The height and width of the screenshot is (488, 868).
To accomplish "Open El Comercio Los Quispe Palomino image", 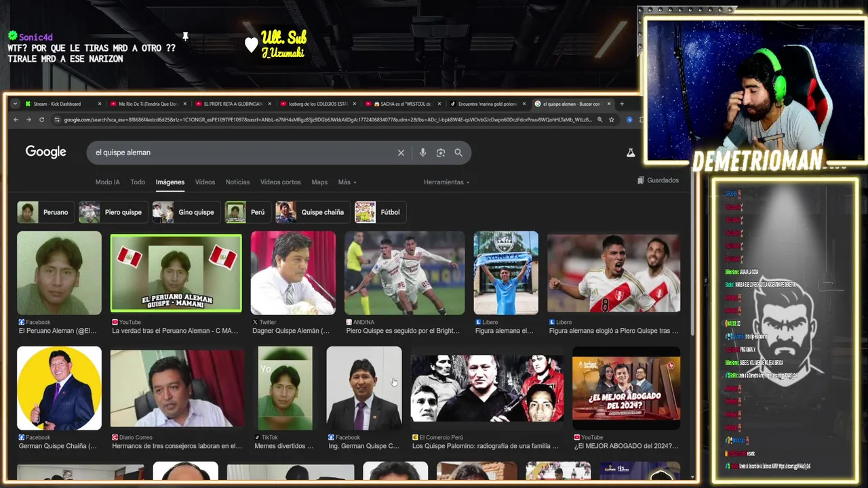I will click(487, 388).
